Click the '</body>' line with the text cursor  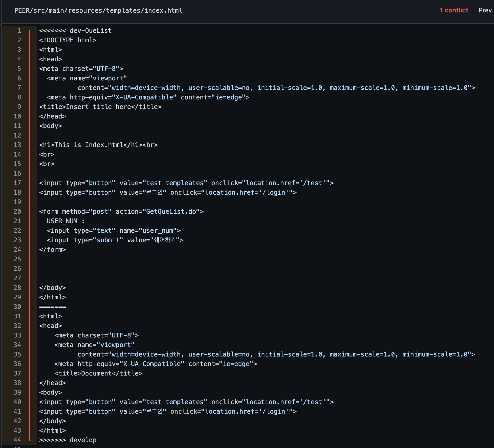pyautogui.click(x=52, y=288)
